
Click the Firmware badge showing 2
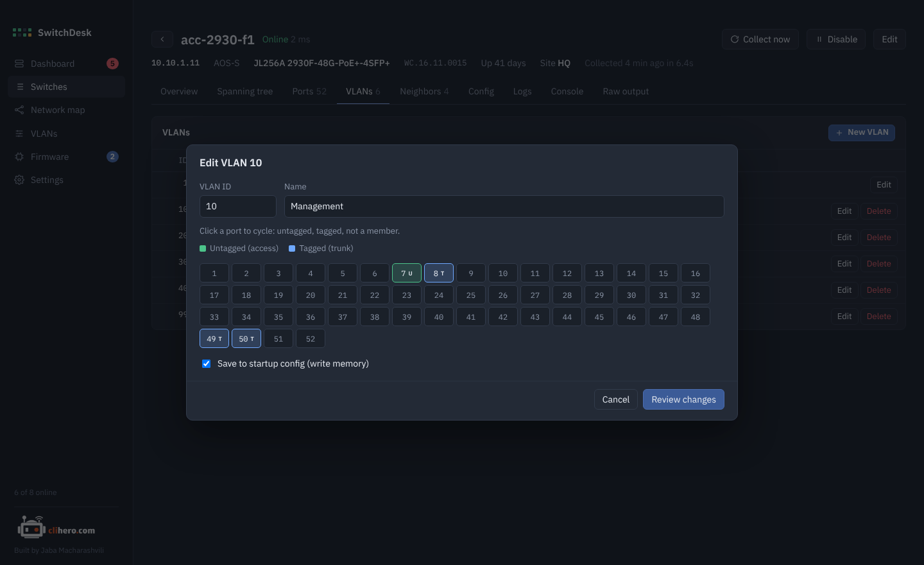[112, 157]
